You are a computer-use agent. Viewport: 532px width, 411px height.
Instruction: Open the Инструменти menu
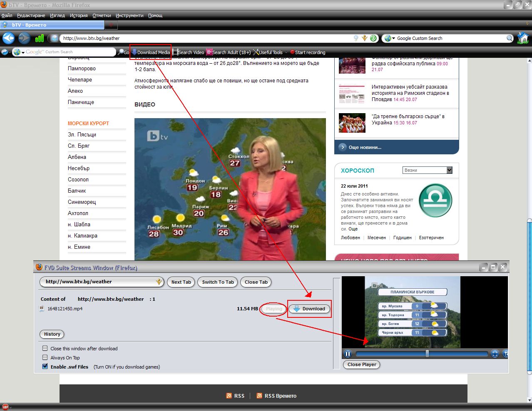tap(129, 15)
